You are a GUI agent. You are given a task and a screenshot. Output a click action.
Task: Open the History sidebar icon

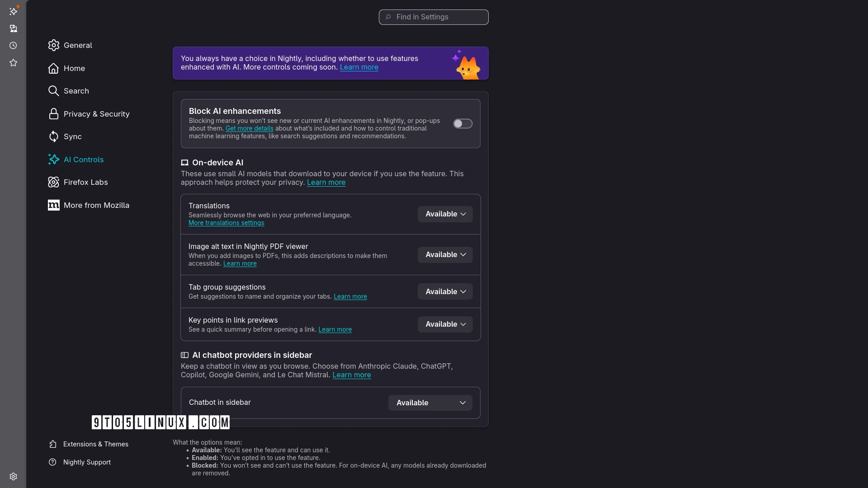pyautogui.click(x=14, y=46)
